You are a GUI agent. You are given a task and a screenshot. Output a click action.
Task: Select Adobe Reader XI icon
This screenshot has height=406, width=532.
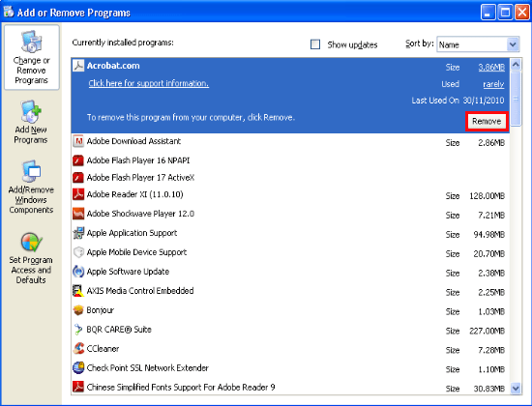tap(78, 194)
